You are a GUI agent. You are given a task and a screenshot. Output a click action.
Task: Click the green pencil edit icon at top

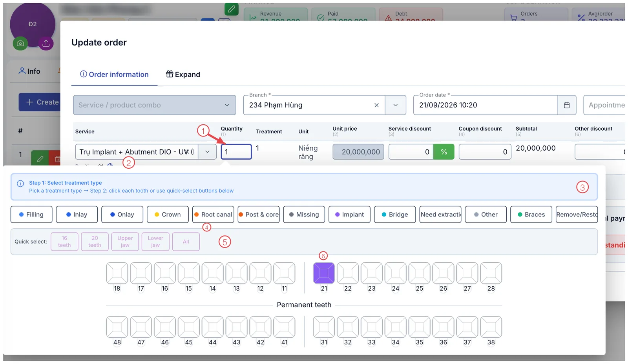[x=232, y=9]
